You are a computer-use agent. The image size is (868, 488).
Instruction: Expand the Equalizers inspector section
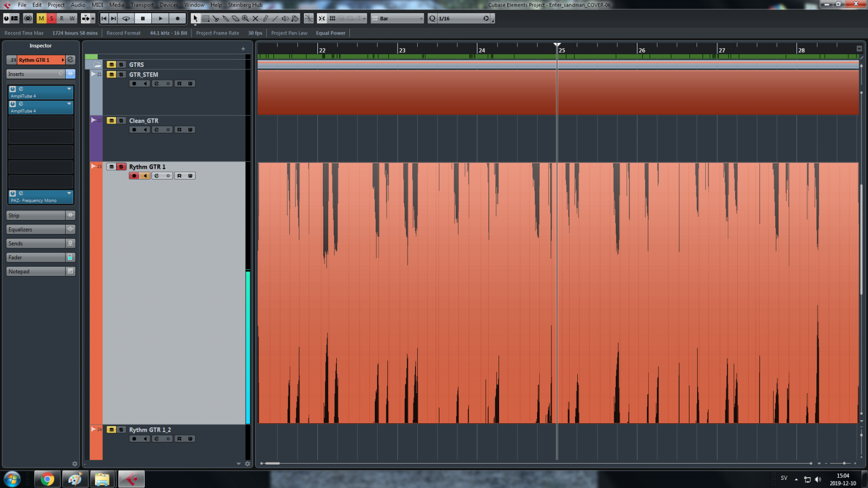[x=35, y=229]
